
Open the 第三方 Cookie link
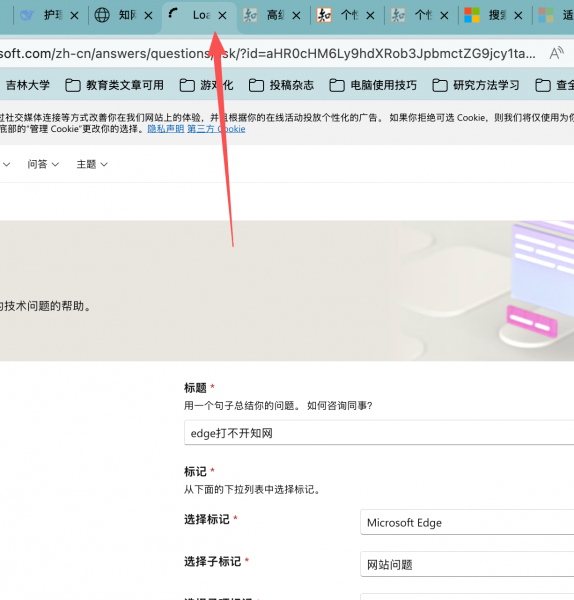pos(216,129)
